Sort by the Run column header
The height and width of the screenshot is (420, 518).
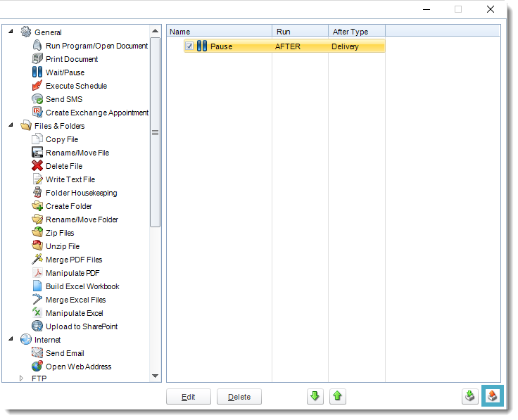tap(301, 32)
